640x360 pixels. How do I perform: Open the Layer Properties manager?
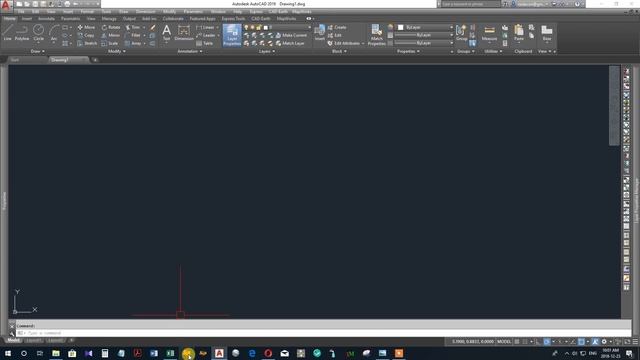[232, 35]
